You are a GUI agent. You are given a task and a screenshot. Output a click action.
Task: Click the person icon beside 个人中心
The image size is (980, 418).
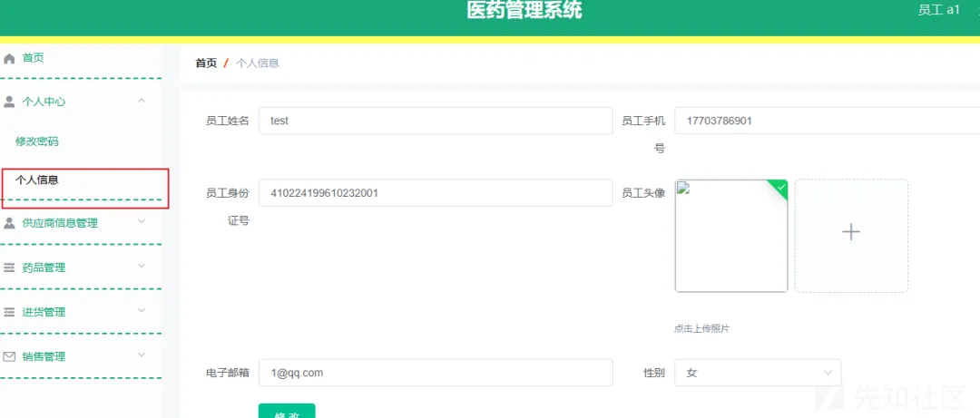9,102
